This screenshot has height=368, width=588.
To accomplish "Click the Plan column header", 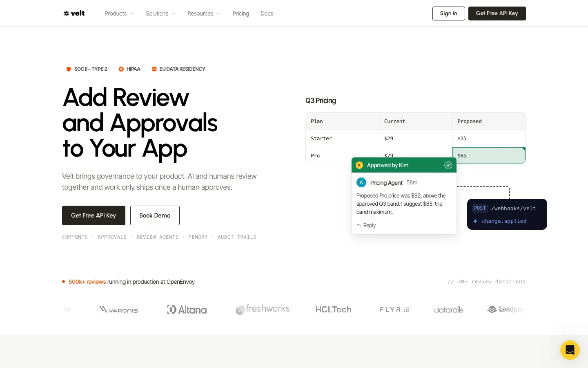I will tap(342, 121).
